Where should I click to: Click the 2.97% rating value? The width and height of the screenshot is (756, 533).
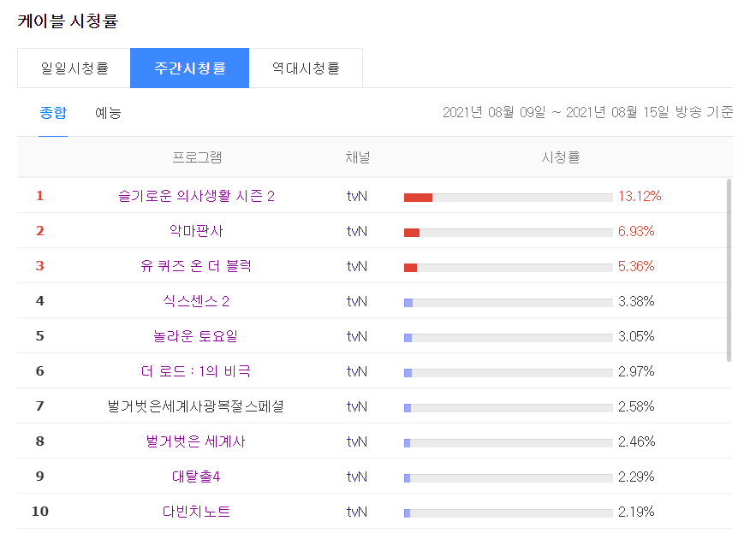(x=636, y=371)
